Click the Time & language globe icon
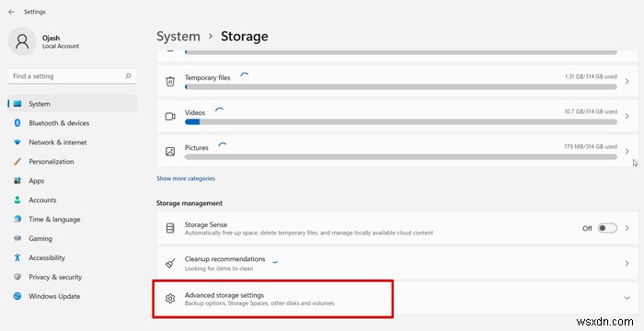This screenshot has width=644, height=331. (17, 219)
